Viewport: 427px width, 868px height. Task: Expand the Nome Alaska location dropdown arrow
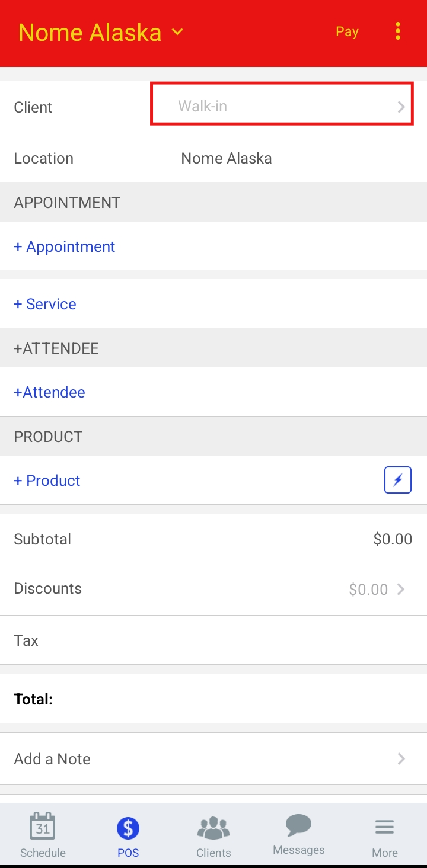[177, 32]
